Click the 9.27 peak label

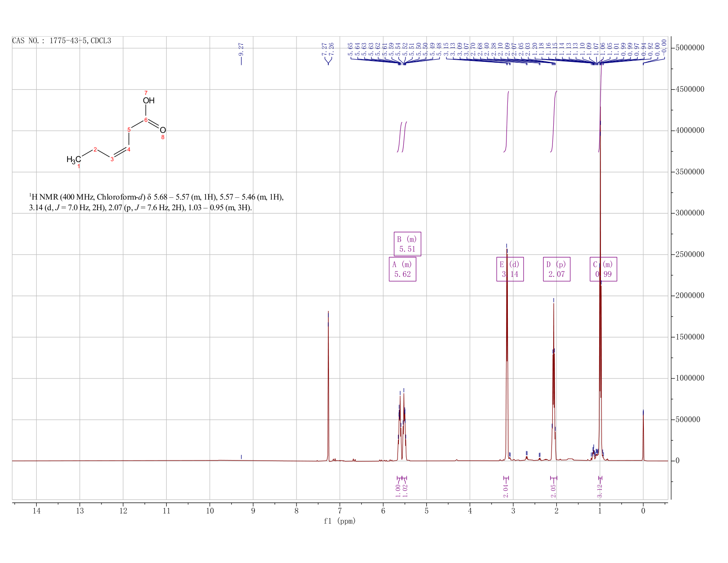241,49
